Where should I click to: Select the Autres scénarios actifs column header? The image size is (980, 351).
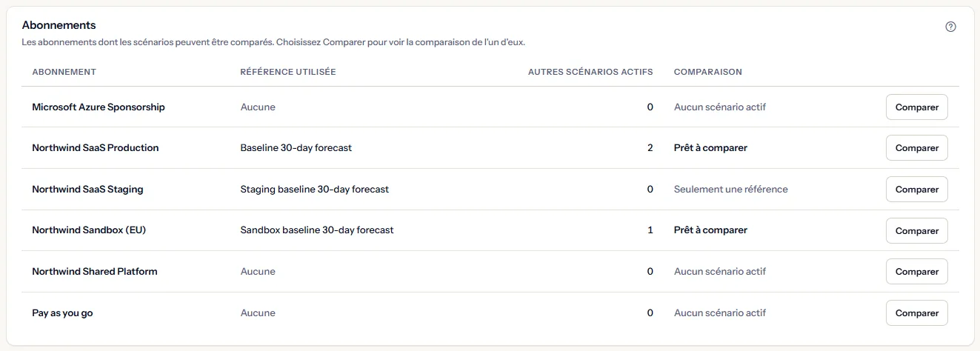pos(590,72)
